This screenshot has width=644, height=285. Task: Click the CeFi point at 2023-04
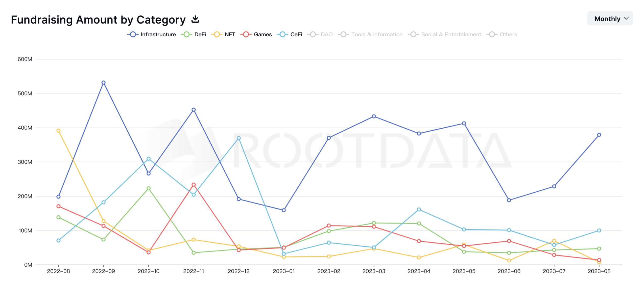419,210
